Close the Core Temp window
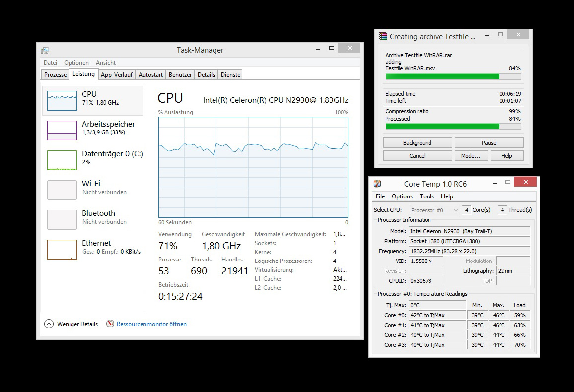Viewport: 574px width, 392px height. click(x=525, y=182)
